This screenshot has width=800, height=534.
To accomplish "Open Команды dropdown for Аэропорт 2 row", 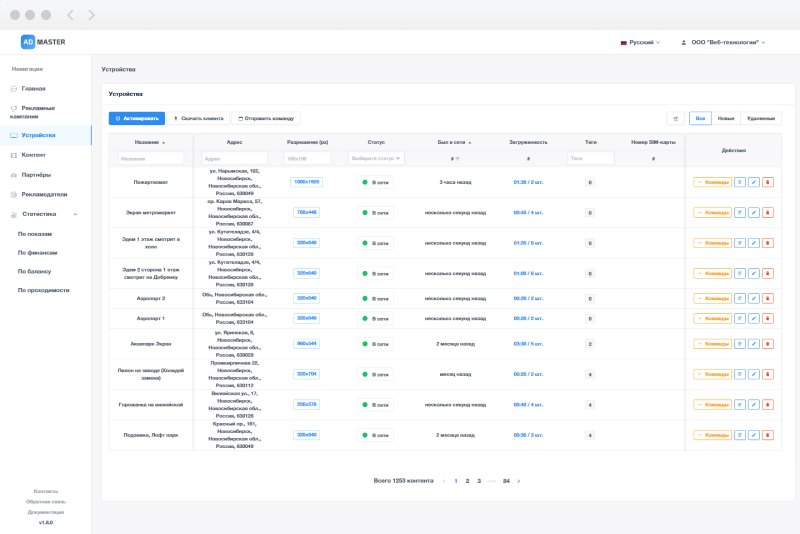I will 712,298.
